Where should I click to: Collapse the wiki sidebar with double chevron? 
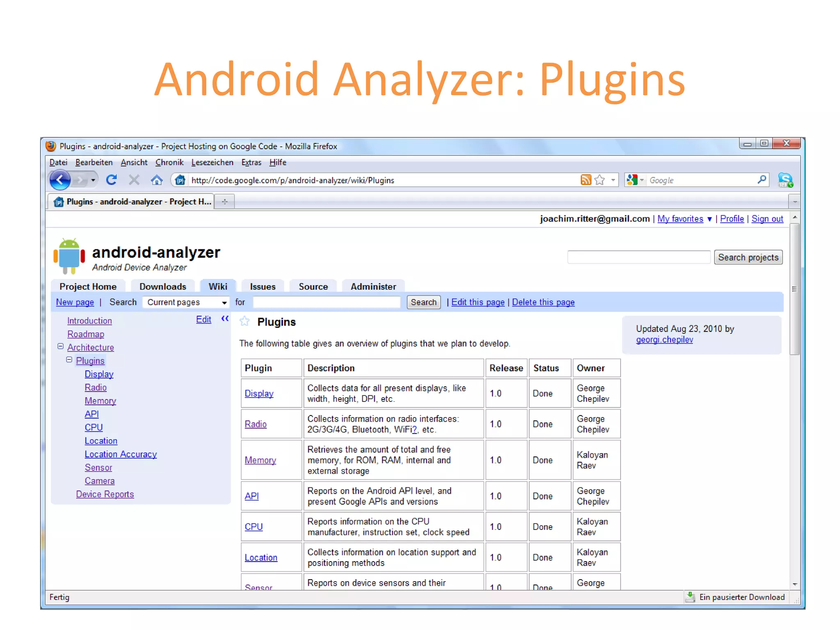225,318
